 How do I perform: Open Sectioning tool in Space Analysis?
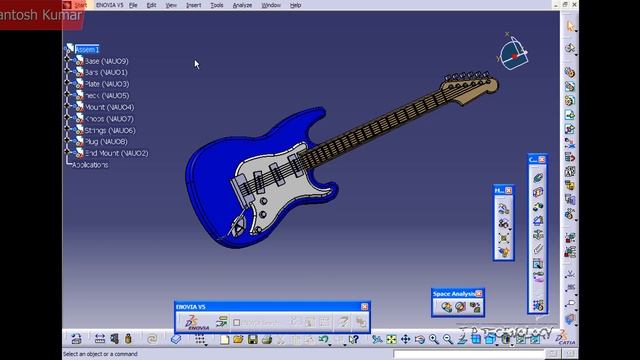click(460, 307)
